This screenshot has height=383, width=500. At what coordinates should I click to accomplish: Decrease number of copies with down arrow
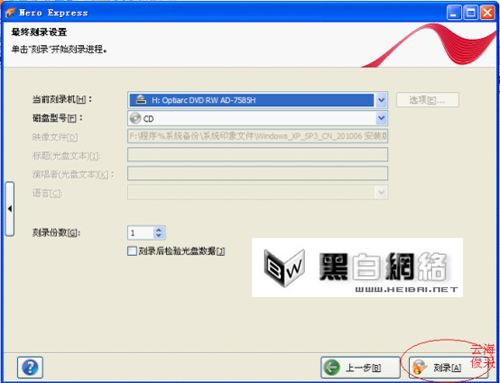159,236
